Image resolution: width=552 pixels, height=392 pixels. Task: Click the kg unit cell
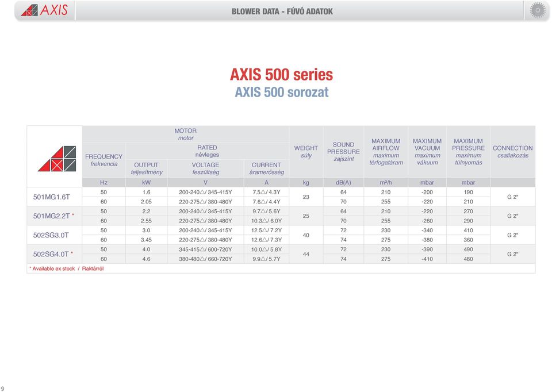pyautogui.click(x=306, y=183)
